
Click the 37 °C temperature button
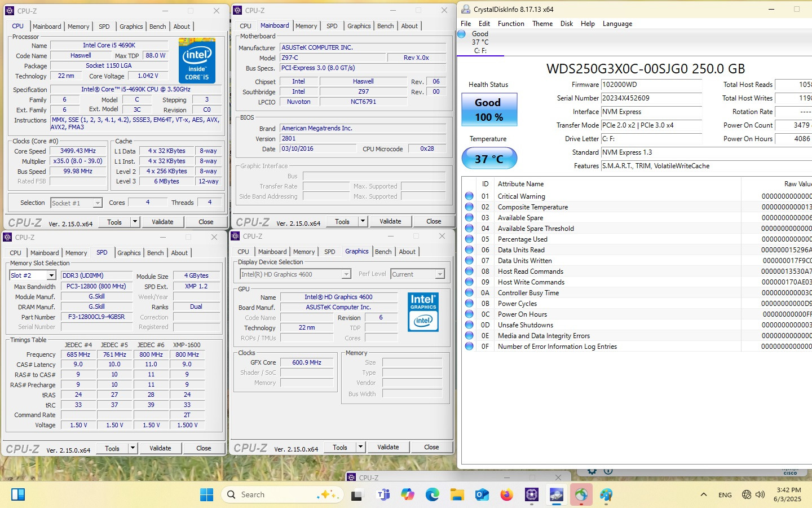point(489,159)
